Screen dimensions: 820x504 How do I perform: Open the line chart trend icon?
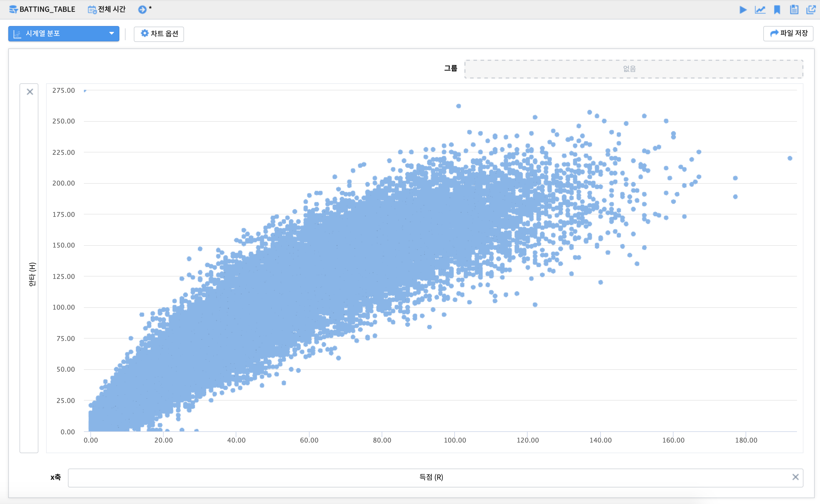760,10
